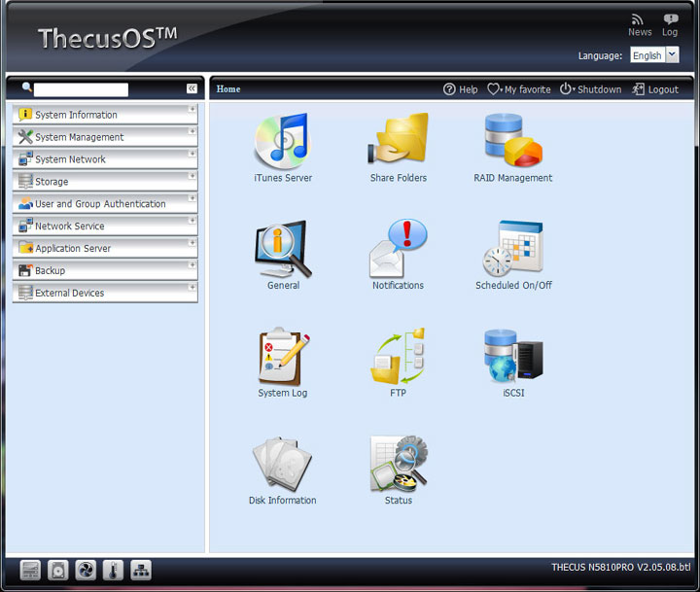Screen dimensions: 700x592
Task: Expand the plus on System Management
Action: click(x=192, y=131)
